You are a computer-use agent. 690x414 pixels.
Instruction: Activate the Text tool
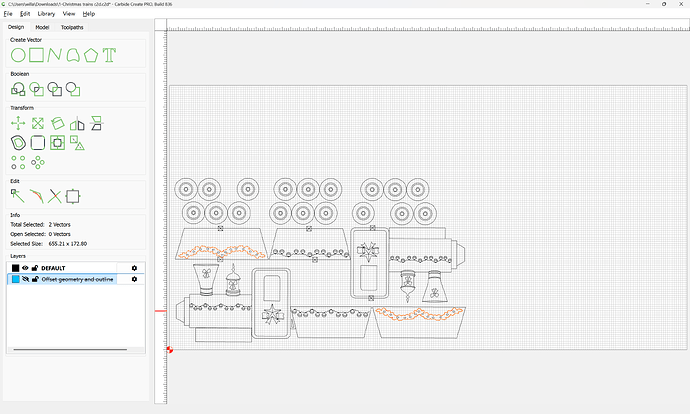point(109,54)
